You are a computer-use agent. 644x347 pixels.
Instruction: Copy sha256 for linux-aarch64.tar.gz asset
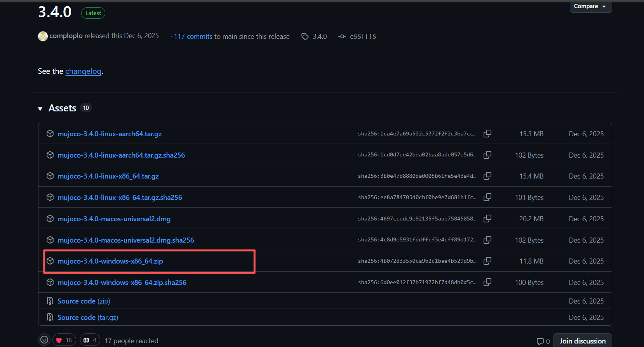coord(487,134)
